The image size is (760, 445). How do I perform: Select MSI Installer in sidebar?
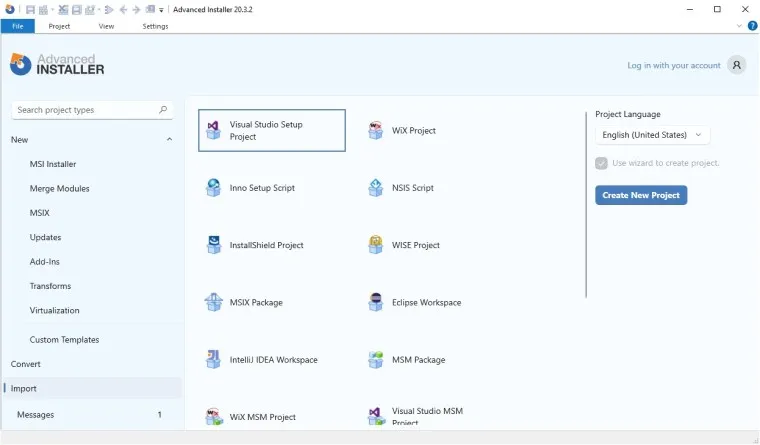53,164
